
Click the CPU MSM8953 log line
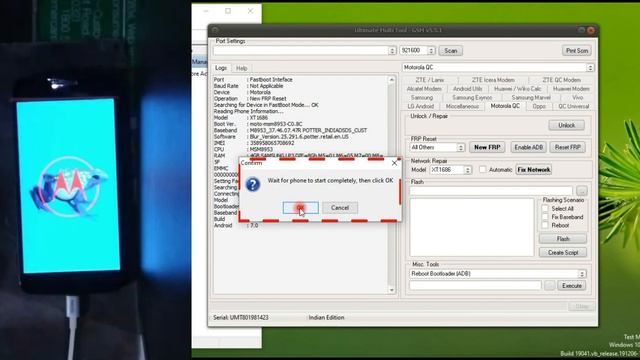tap(243, 149)
